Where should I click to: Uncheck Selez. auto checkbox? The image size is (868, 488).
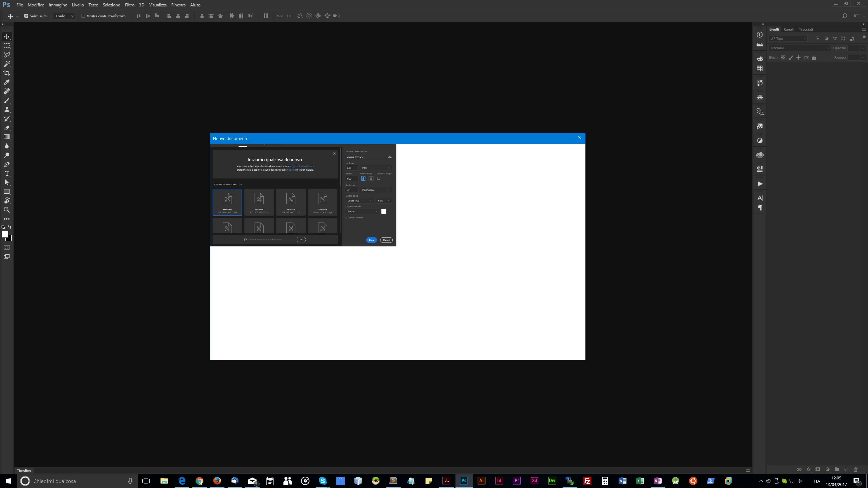pos(26,16)
